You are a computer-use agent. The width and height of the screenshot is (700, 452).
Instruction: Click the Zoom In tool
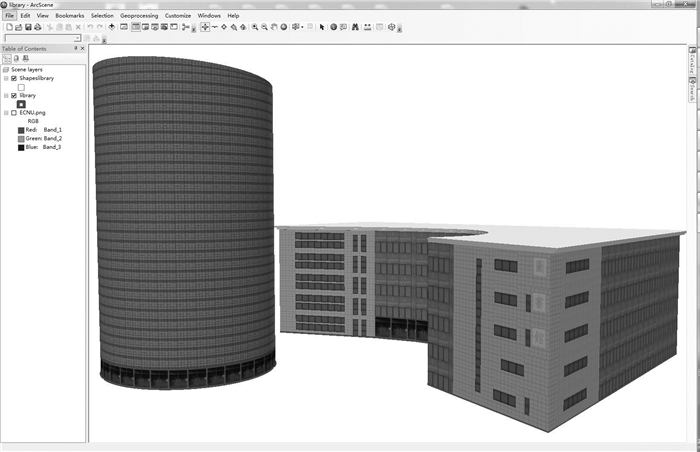255,27
